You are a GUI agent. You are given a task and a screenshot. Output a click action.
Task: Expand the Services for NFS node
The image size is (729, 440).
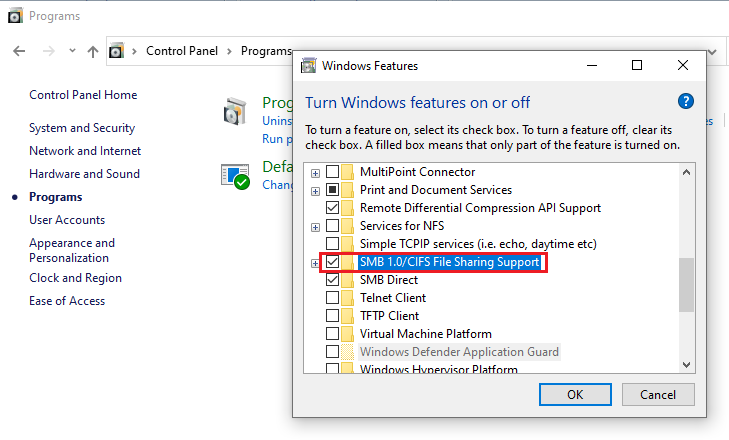pyautogui.click(x=315, y=226)
